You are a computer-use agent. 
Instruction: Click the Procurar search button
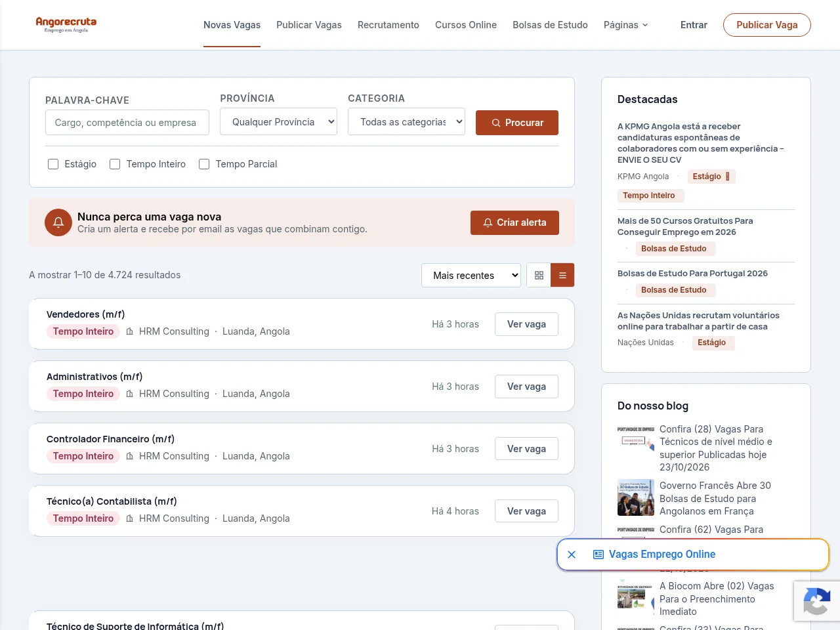click(517, 123)
